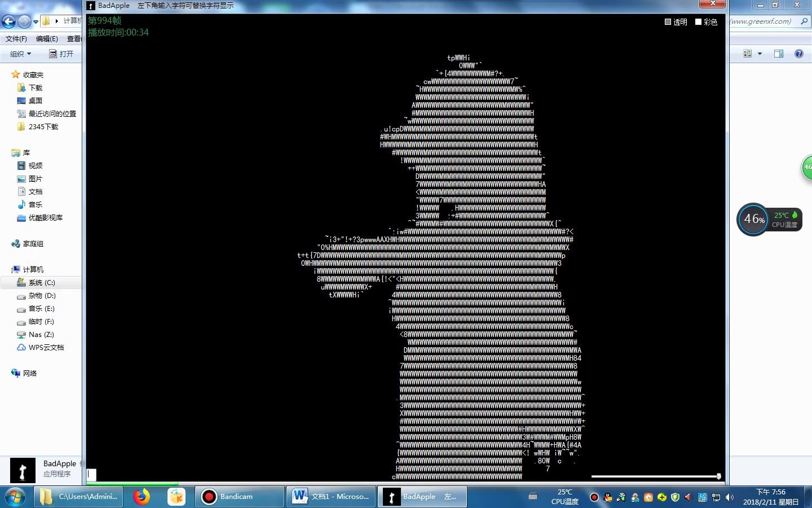Launch Firefox from the taskbar

tap(142, 497)
